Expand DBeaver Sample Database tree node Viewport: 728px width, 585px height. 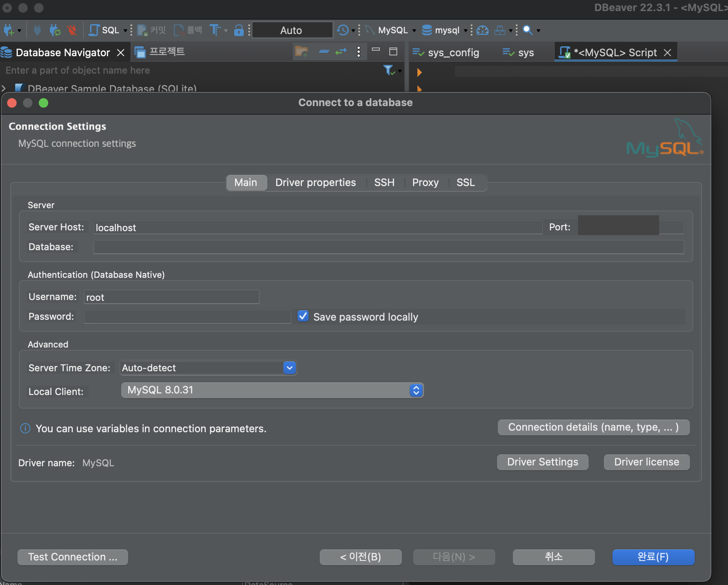(4, 88)
